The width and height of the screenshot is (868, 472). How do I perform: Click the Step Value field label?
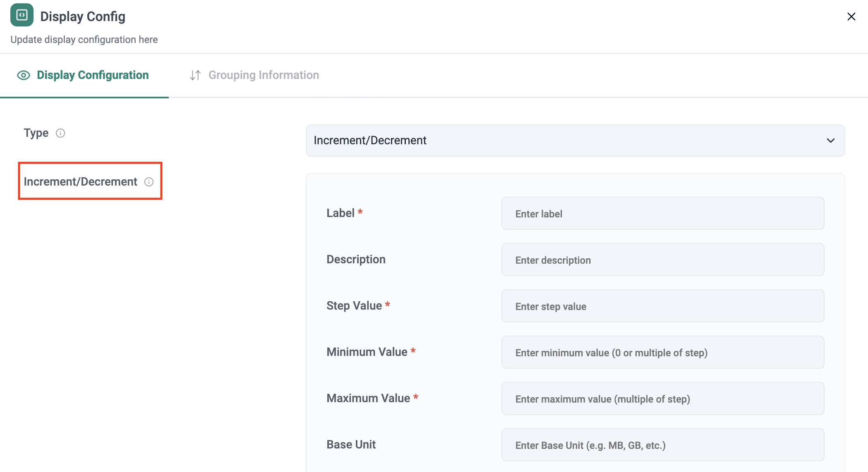pyautogui.click(x=354, y=306)
